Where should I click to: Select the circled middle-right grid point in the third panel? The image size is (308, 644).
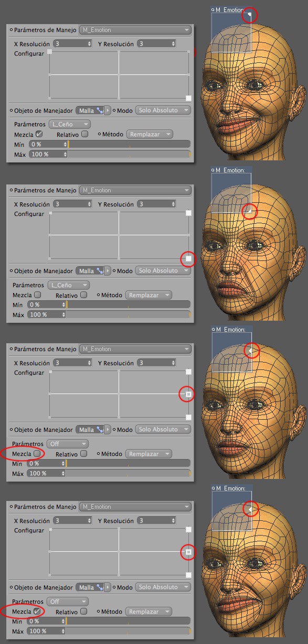tap(188, 394)
